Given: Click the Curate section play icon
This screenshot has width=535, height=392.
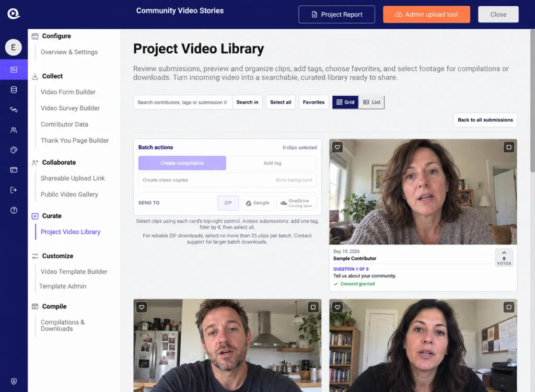Looking at the screenshot, I should point(35,216).
